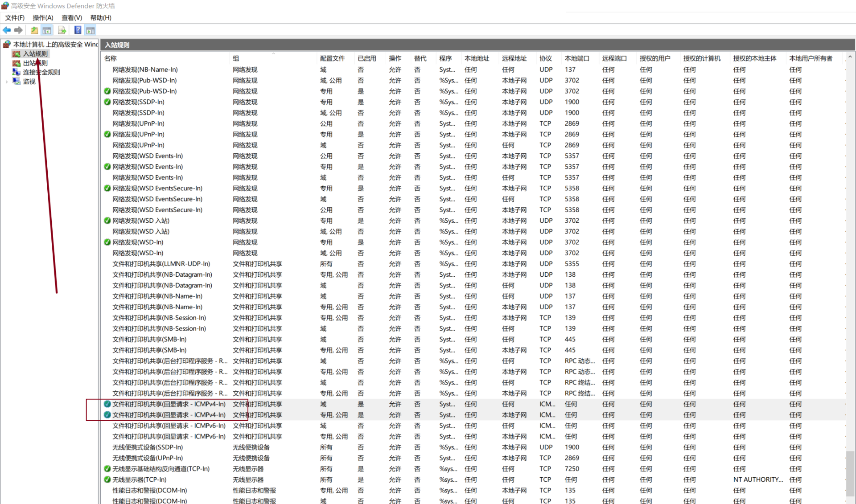Select 连接安全规则 in the tree
Image resolution: width=856 pixels, height=504 pixels.
point(41,72)
